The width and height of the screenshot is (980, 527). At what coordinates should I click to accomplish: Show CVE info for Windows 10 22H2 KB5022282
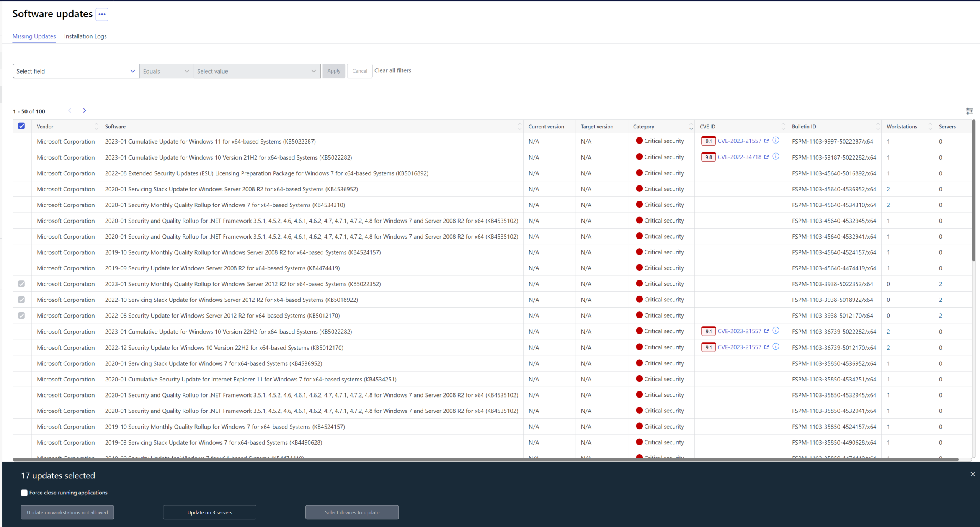click(x=776, y=331)
